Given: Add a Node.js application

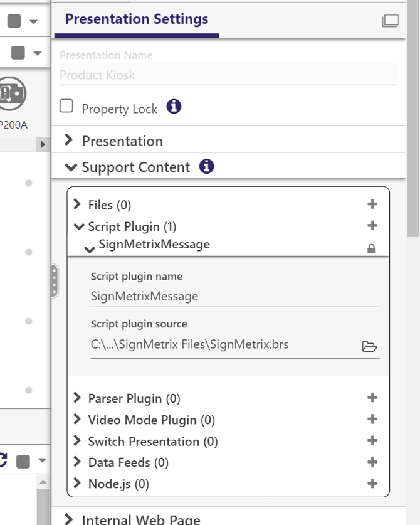Looking at the screenshot, I should 372,483.
